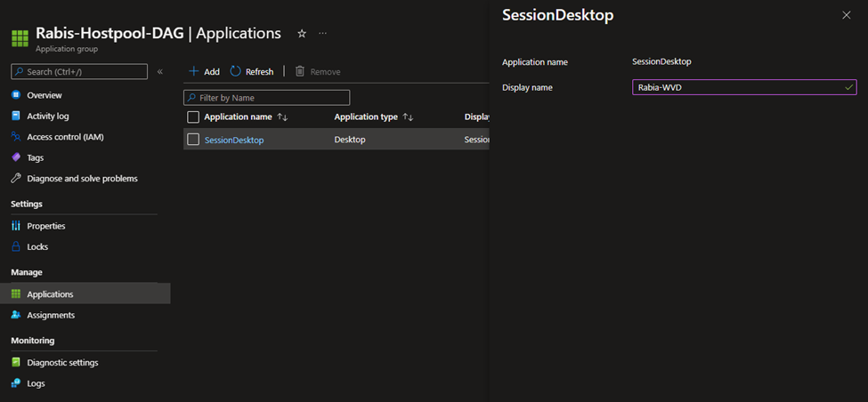This screenshot has height=402, width=868.
Task: Open the more options ellipsis
Action: click(x=323, y=34)
